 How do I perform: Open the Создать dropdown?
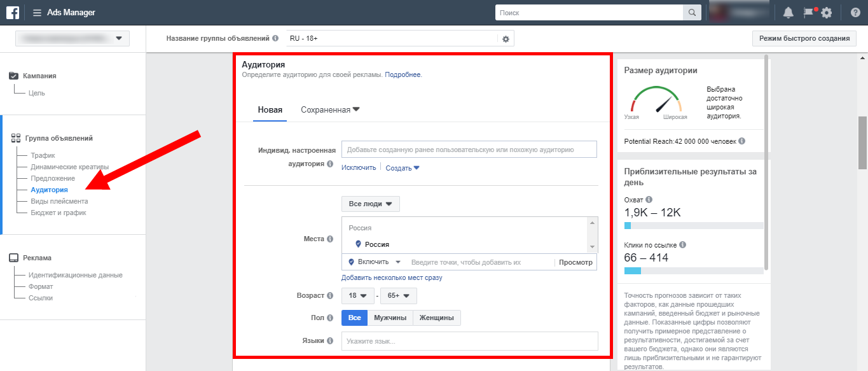pyautogui.click(x=403, y=168)
